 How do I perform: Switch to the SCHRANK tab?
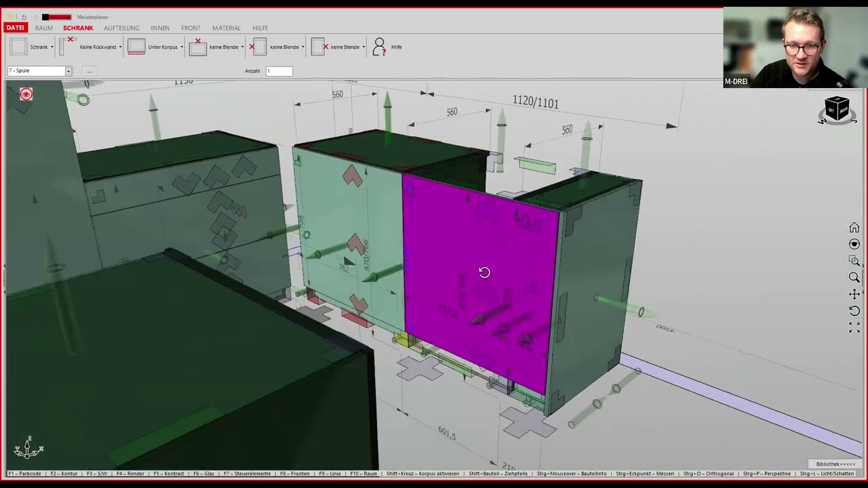click(x=78, y=28)
